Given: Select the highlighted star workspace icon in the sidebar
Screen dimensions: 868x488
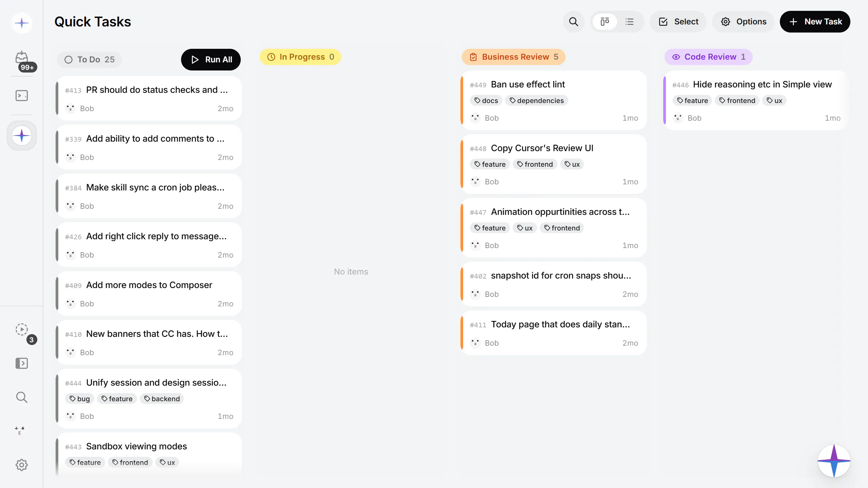Looking at the screenshot, I should coord(22,136).
